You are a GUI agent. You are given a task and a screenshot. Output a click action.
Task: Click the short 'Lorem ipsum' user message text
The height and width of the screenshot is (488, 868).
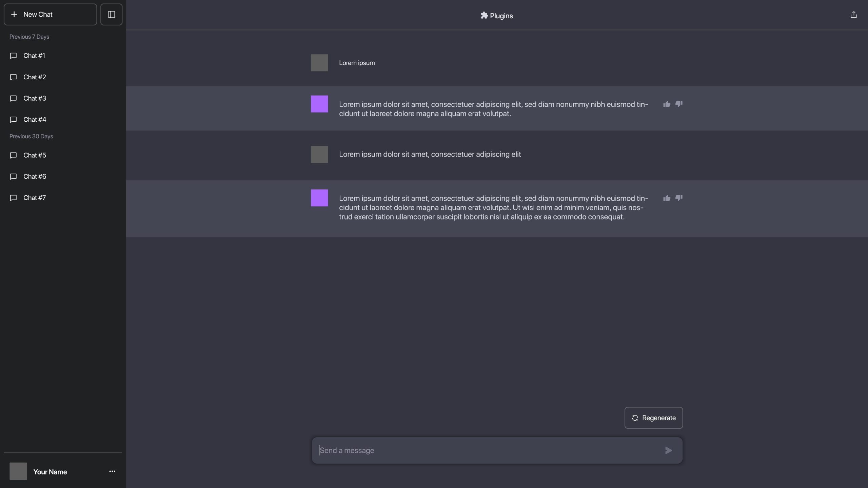[x=357, y=63]
